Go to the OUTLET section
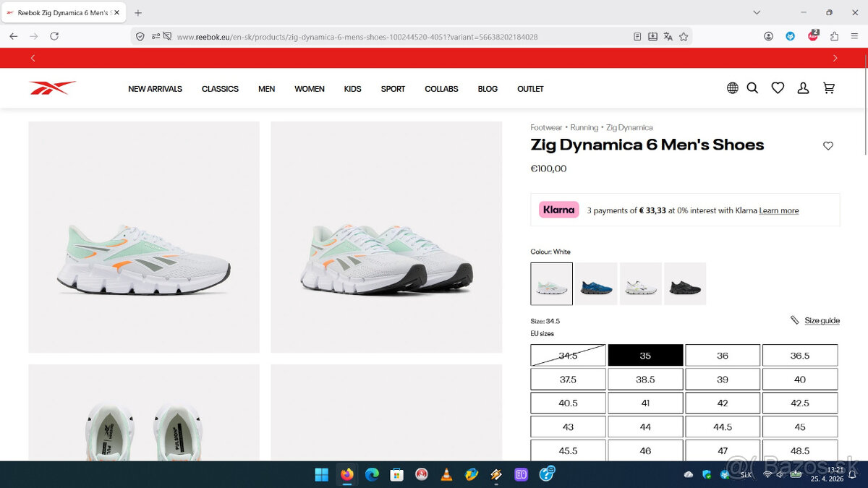The width and height of the screenshot is (868, 488). [x=530, y=89]
